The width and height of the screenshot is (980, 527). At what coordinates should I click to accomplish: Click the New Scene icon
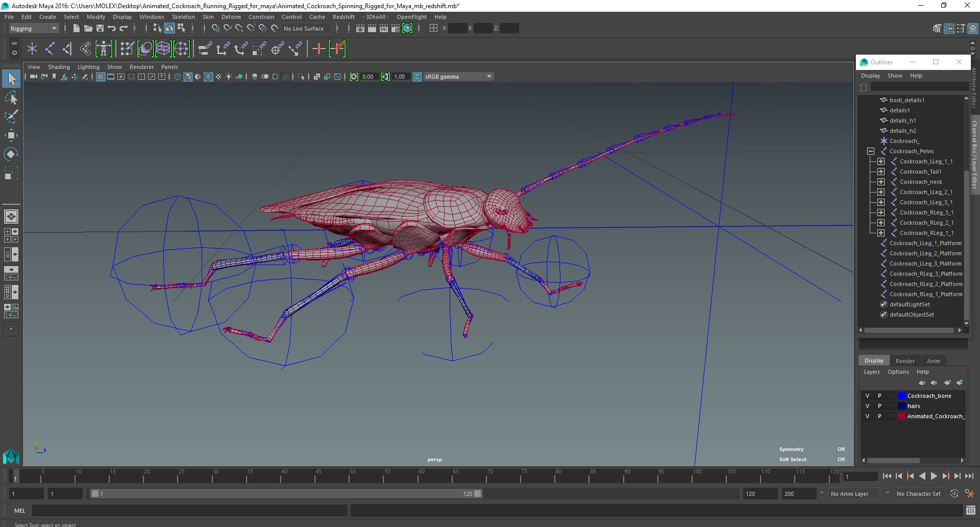tap(76, 29)
